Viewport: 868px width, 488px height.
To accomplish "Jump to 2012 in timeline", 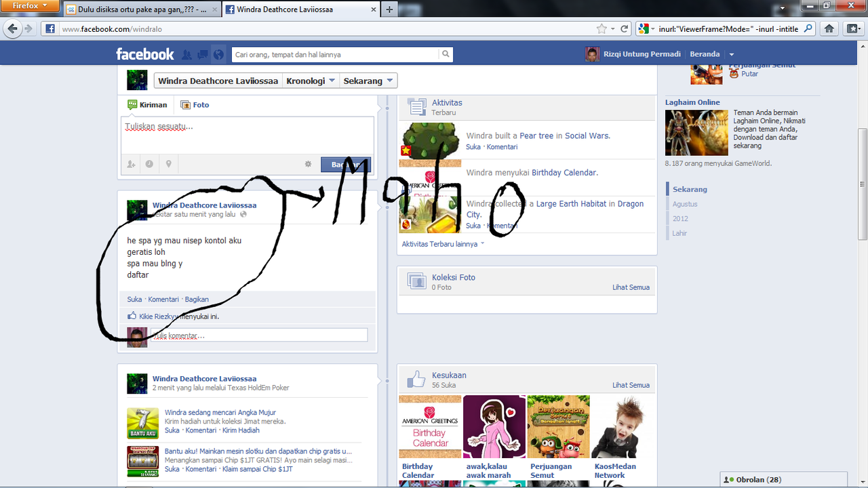I will 680,218.
